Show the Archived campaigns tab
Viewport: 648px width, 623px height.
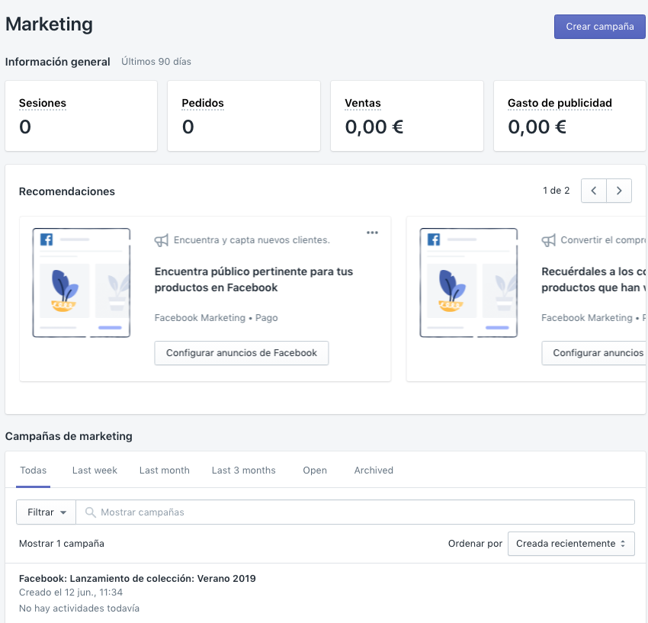pyautogui.click(x=373, y=470)
